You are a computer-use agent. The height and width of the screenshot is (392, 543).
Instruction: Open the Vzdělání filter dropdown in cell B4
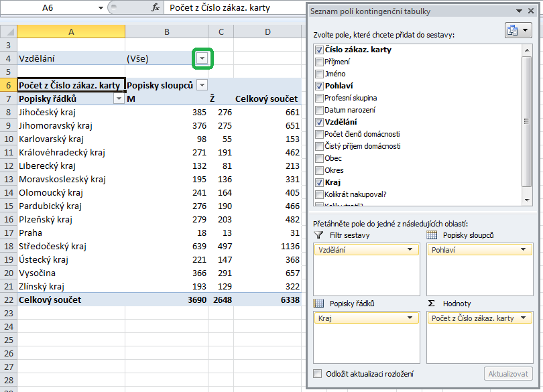(x=202, y=58)
